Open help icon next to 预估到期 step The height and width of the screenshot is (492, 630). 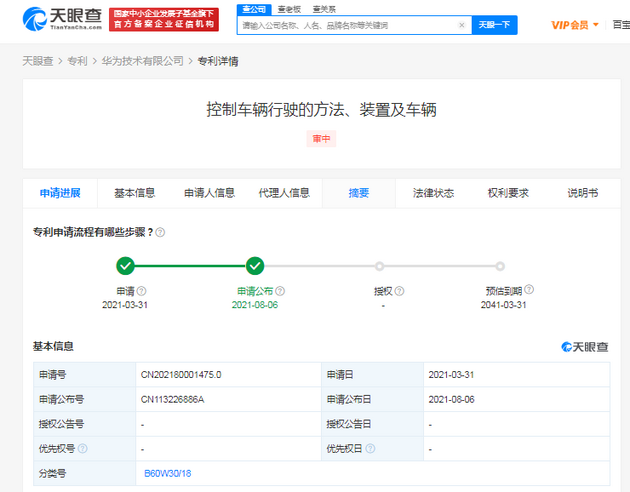click(529, 289)
